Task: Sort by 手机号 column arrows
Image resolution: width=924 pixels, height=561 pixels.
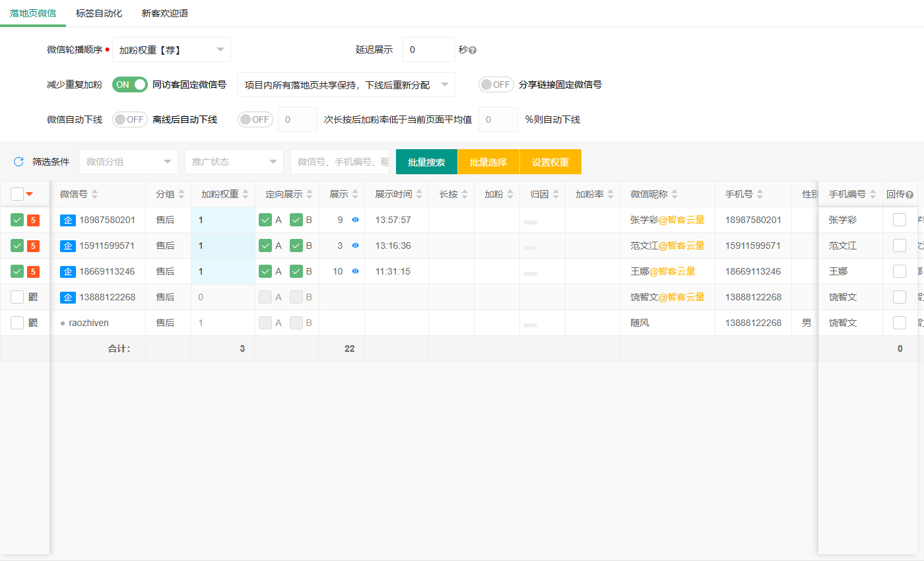Action: 760,194
